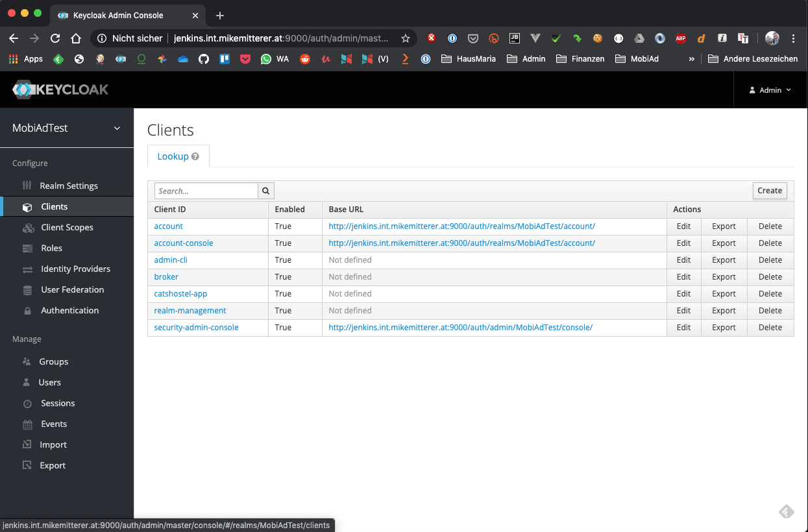The width and height of the screenshot is (808, 532).
Task: Open Client Scopes in sidebar
Action: point(67,227)
